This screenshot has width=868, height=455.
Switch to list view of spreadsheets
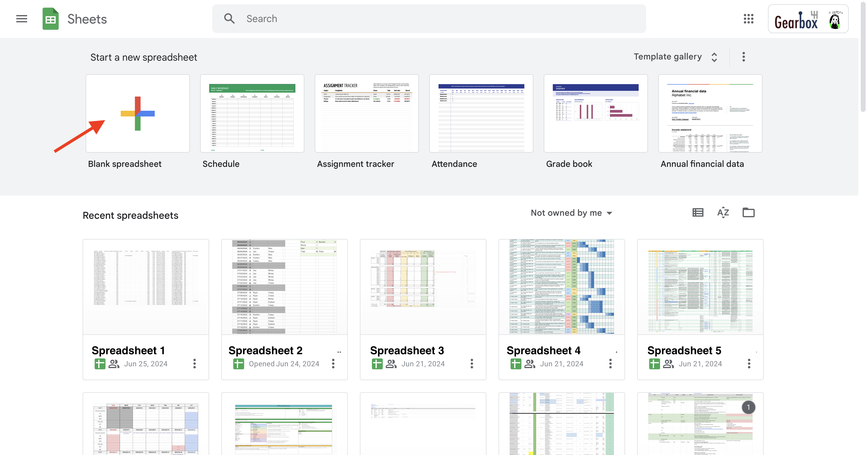[x=698, y=212]
